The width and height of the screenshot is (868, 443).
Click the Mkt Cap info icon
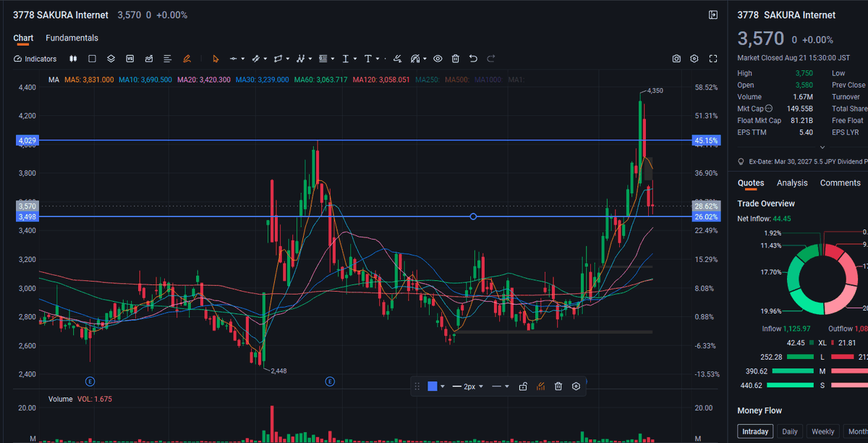click(769, 109)
